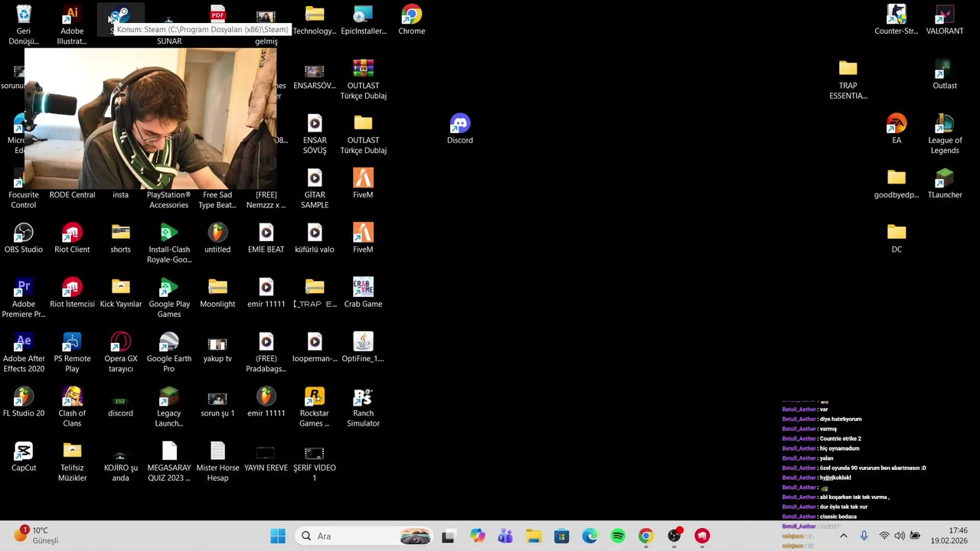The width and height of the screenshot is (980, 551).
Task: Open the Legacy Launcher Minecraft icon
Action: [169, 407]
